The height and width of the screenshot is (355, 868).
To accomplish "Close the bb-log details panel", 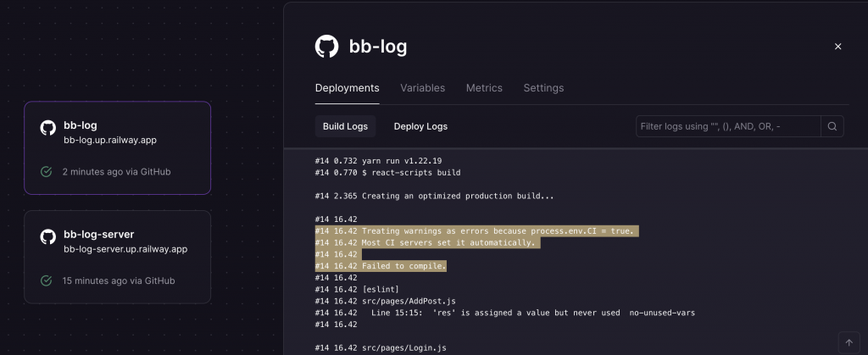I will click(x=838, y=47).
